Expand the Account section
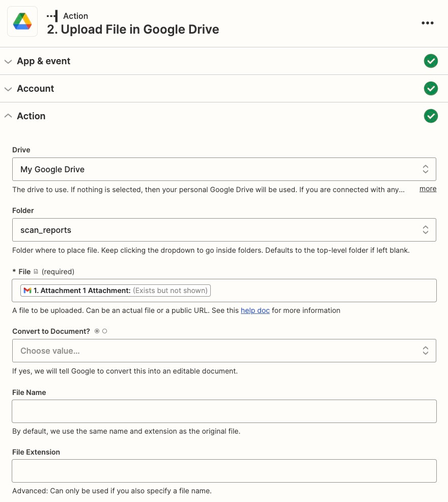 tap(8, 88)
